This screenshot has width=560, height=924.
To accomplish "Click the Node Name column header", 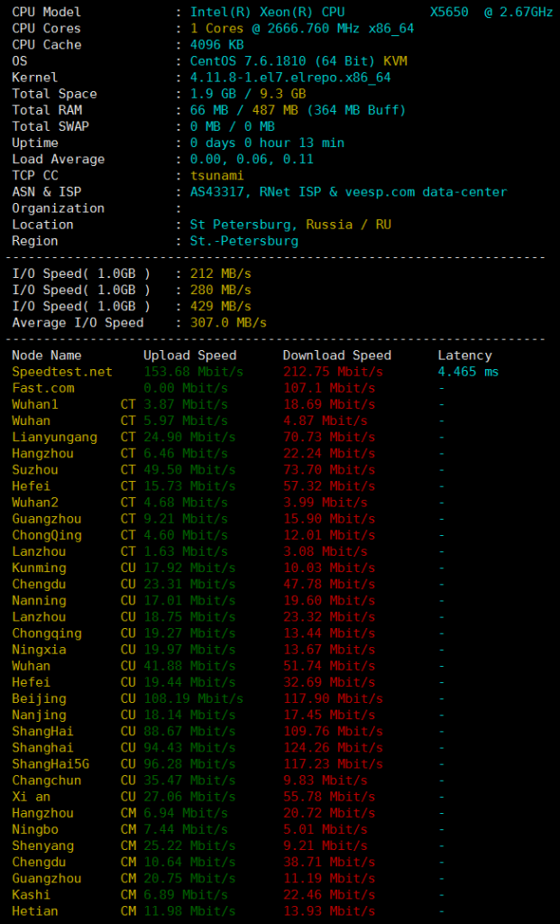I will (x=47, y=356).
